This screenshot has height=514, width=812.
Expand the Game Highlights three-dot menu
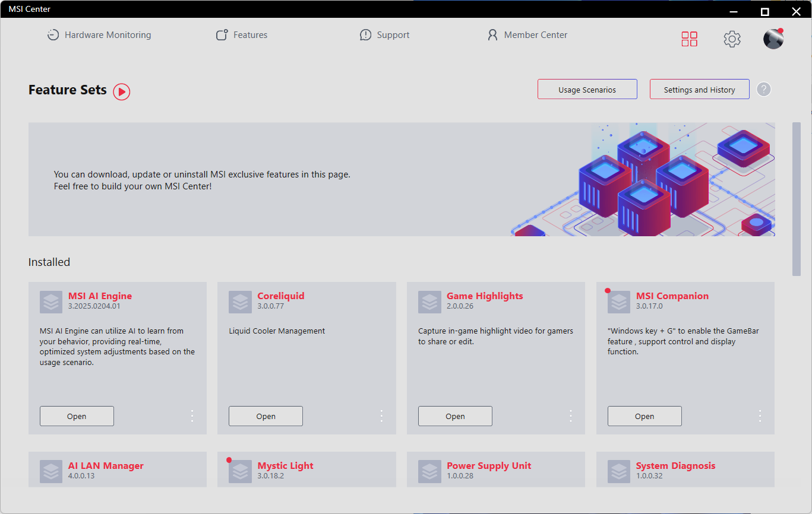click(571, 416)
